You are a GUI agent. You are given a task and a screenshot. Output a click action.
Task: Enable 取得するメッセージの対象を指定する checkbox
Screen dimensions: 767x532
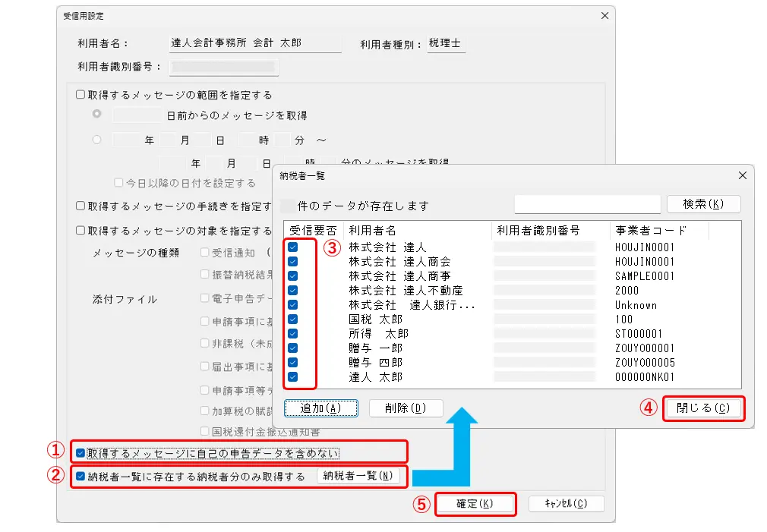tap(80, 231)
